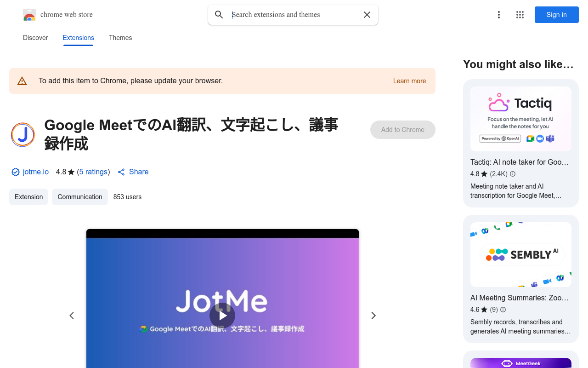This screenshot has height=368, width=588.
Task: Click the info icon beside Tactiq's (2.4K)
Action: (513, 174)
